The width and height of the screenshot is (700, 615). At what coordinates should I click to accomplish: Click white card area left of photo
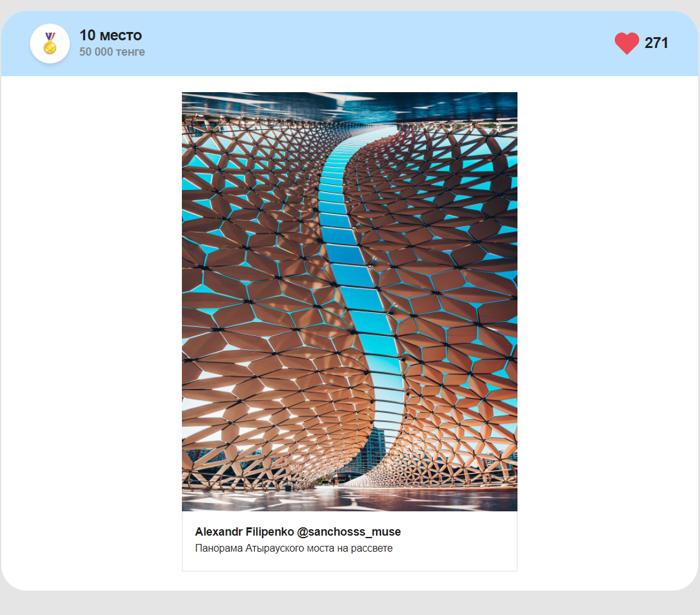point(92,312)
